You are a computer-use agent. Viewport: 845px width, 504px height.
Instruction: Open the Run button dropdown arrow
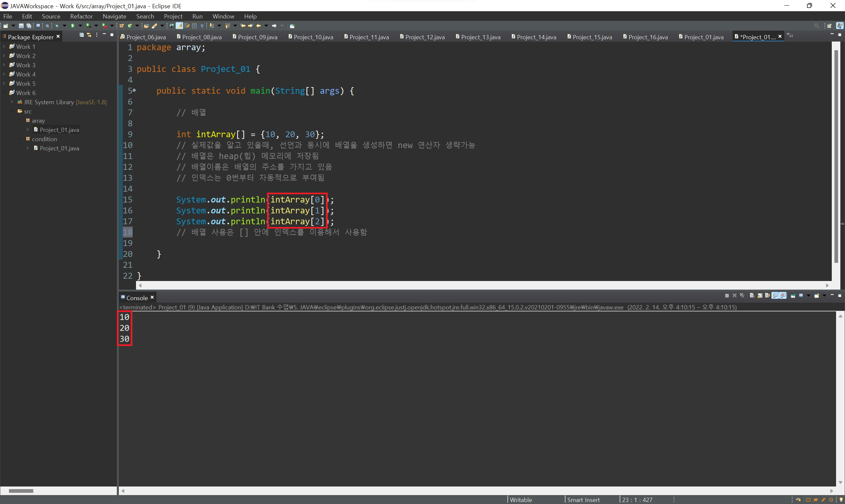click(80, 26)
